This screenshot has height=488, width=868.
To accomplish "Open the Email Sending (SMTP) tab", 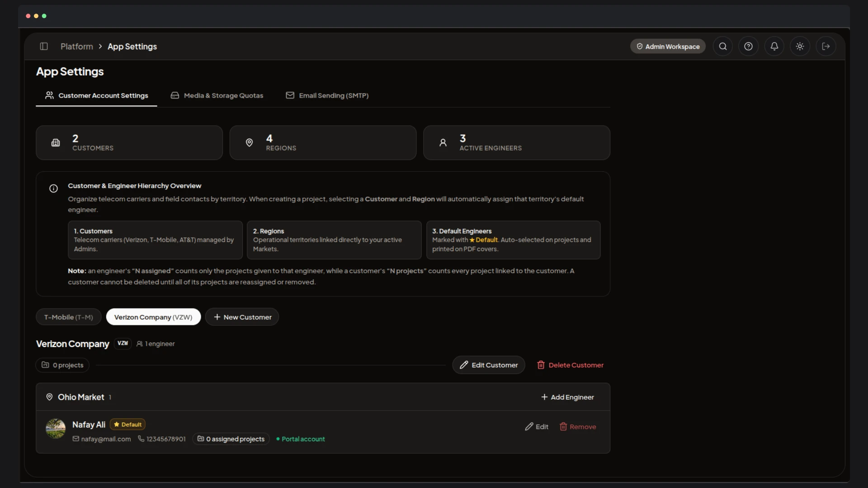I will point(327,95).
